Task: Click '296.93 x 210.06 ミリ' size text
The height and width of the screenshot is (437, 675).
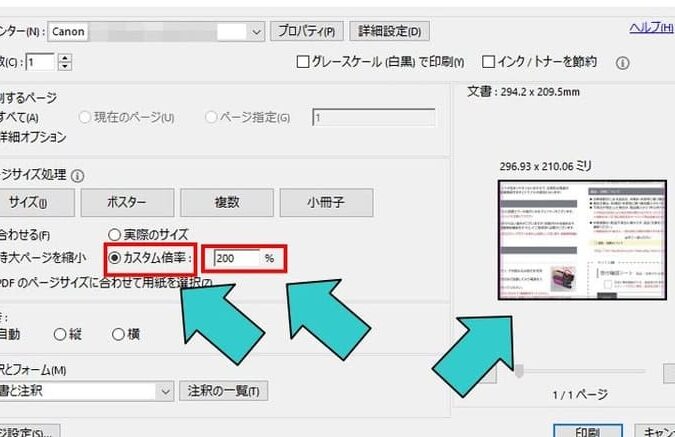Action: tap(546, 166)
